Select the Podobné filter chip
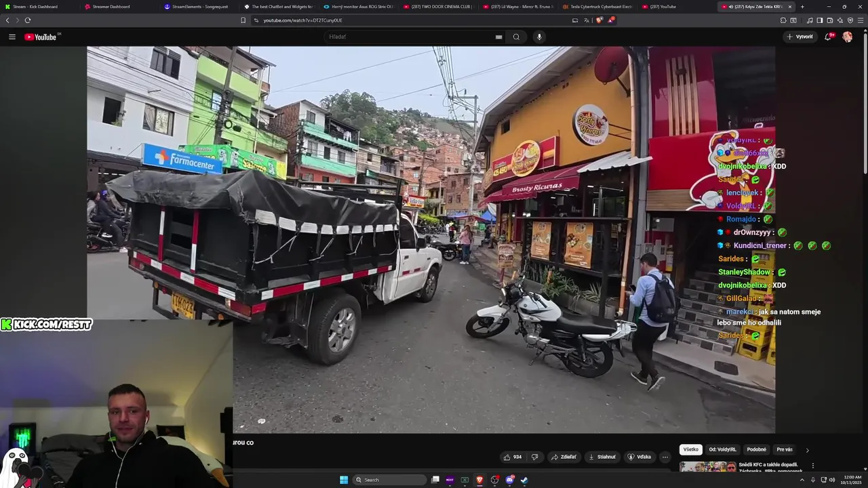868x488 pixels. (x=757, y=449)
